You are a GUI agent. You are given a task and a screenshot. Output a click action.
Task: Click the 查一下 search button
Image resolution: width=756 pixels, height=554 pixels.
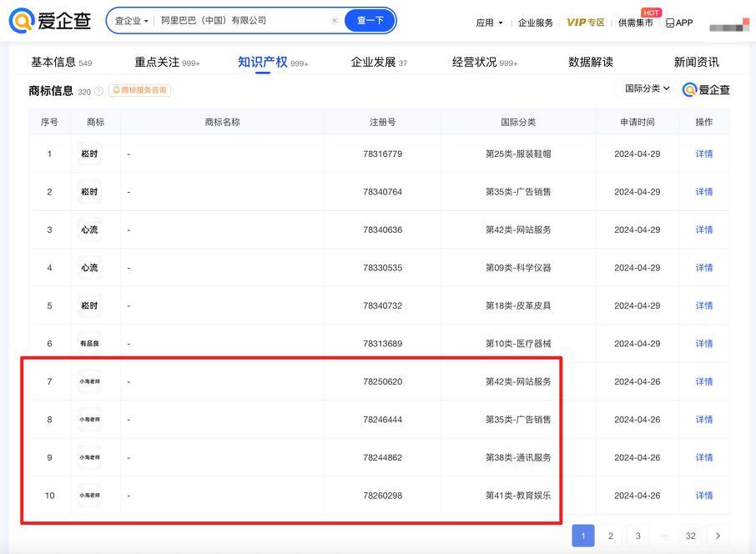tap(370, 21)
